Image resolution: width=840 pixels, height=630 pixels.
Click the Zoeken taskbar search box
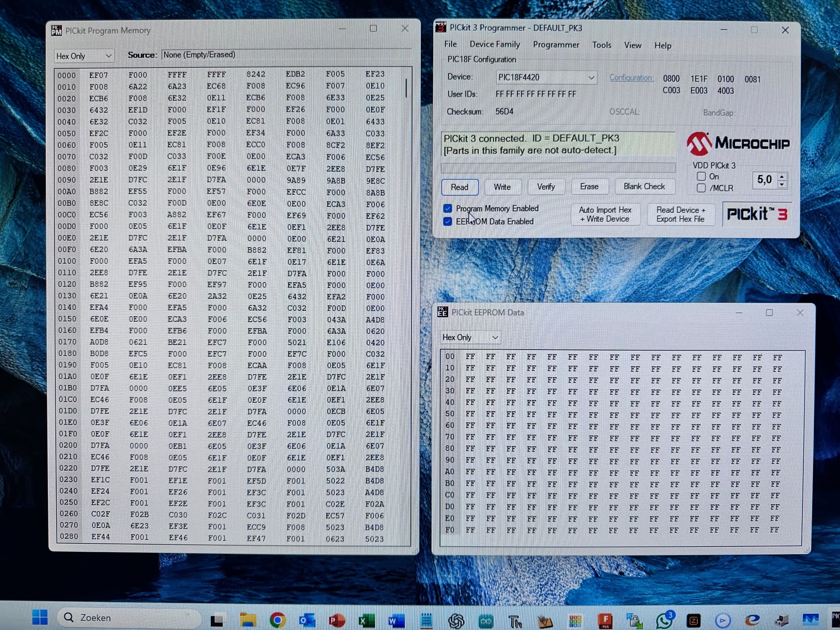tap(129, 617)
